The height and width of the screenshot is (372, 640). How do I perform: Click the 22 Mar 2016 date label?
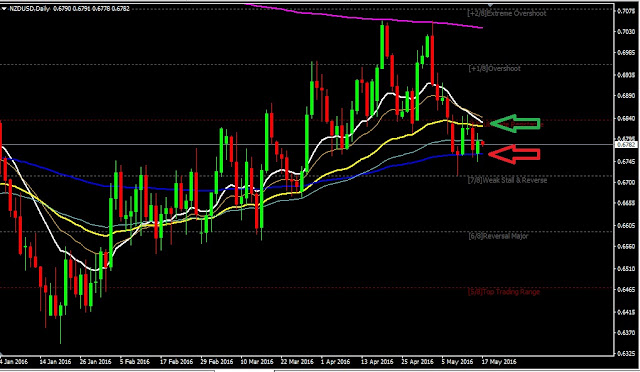point(297,362)
